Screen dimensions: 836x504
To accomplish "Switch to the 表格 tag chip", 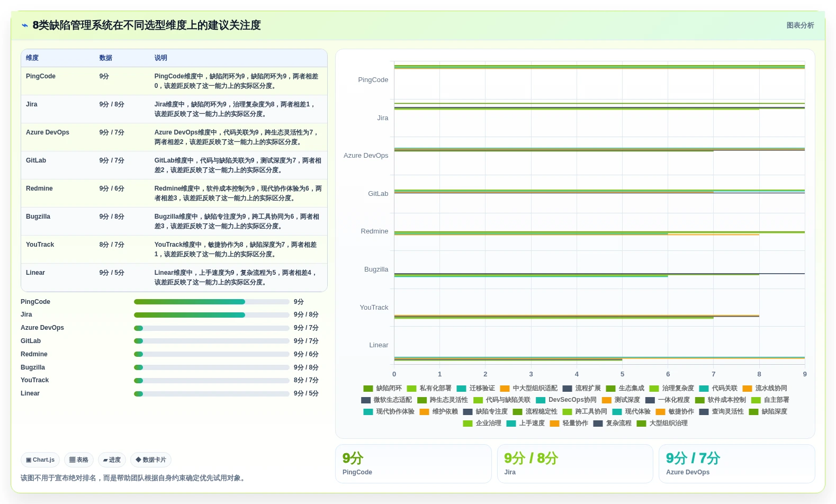I will [79, 460].
